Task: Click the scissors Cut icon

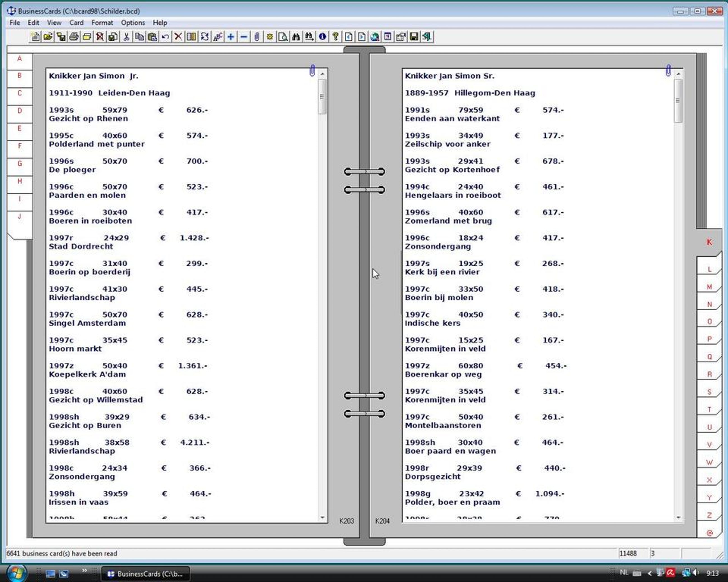Action: point(126,37)
